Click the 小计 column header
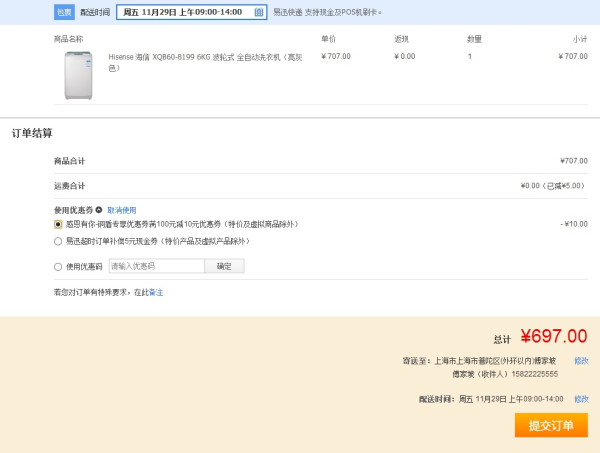The image size is (600, 453). 580,39
